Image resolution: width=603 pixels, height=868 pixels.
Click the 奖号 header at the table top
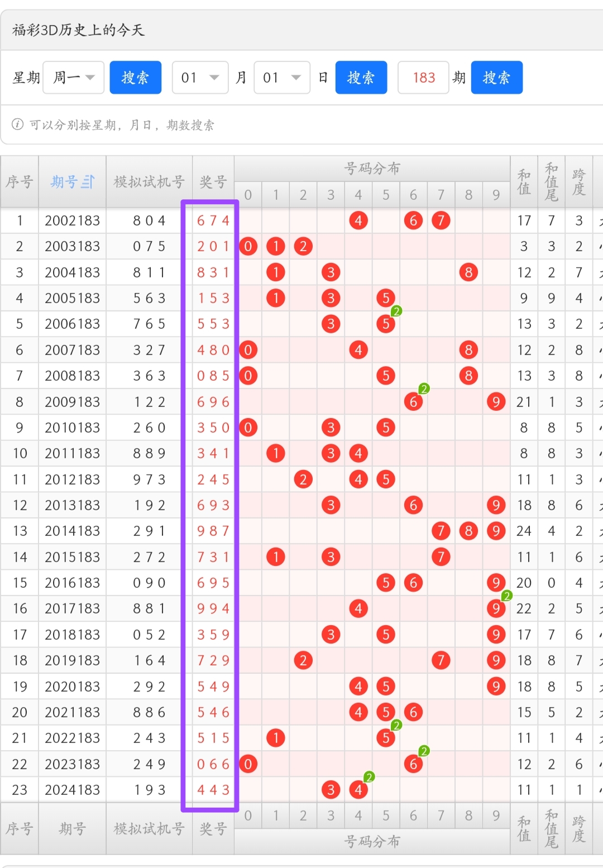click(213, 182)
